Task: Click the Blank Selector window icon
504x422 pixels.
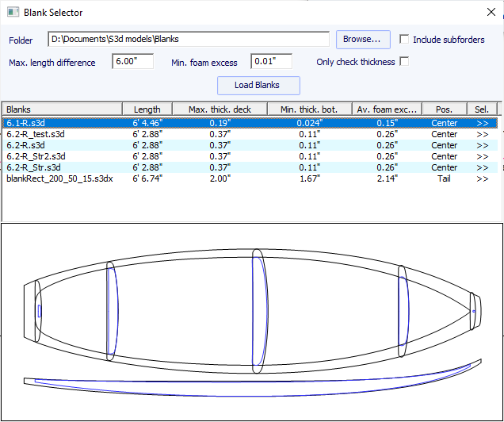Action: click(13, 13)
